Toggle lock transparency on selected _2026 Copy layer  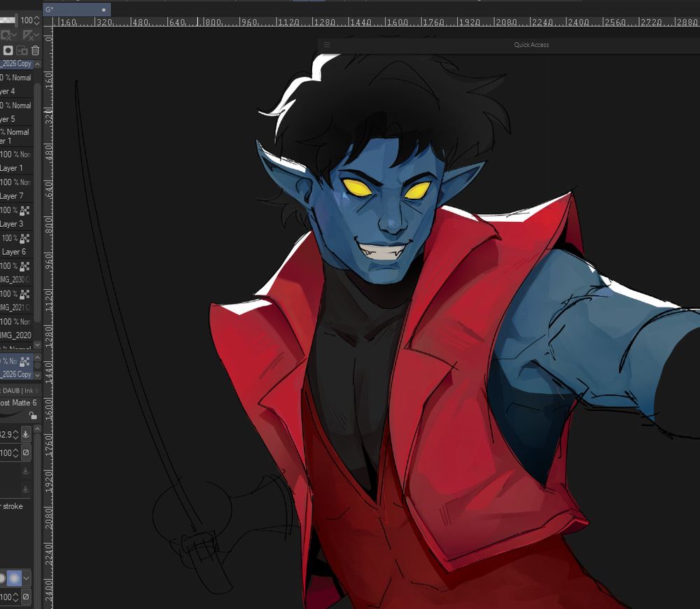pos(24,360)
